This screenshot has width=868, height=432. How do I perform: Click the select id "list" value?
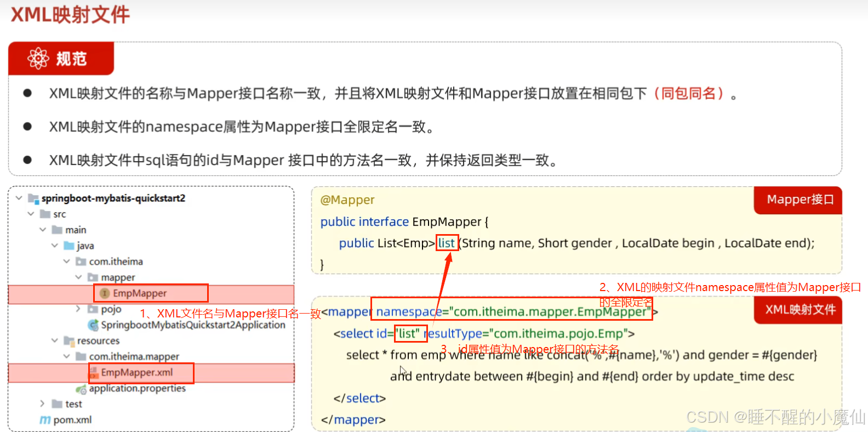tap(409, 334)
